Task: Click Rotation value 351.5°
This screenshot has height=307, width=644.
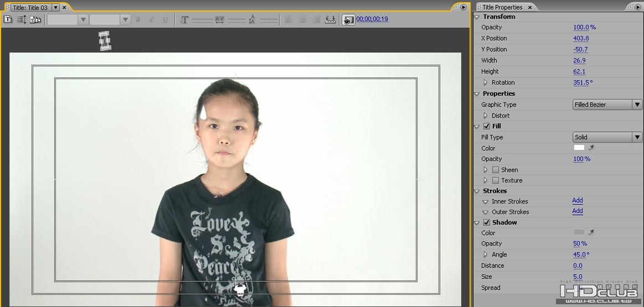Action: (x=583, y=83)
